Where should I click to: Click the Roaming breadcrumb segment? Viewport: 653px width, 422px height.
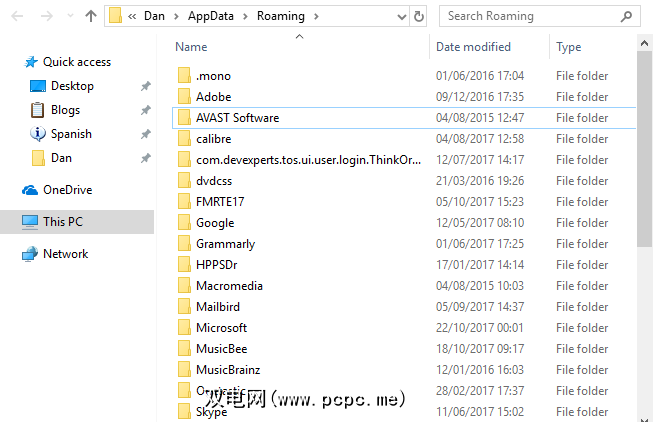tap(281, 16)
